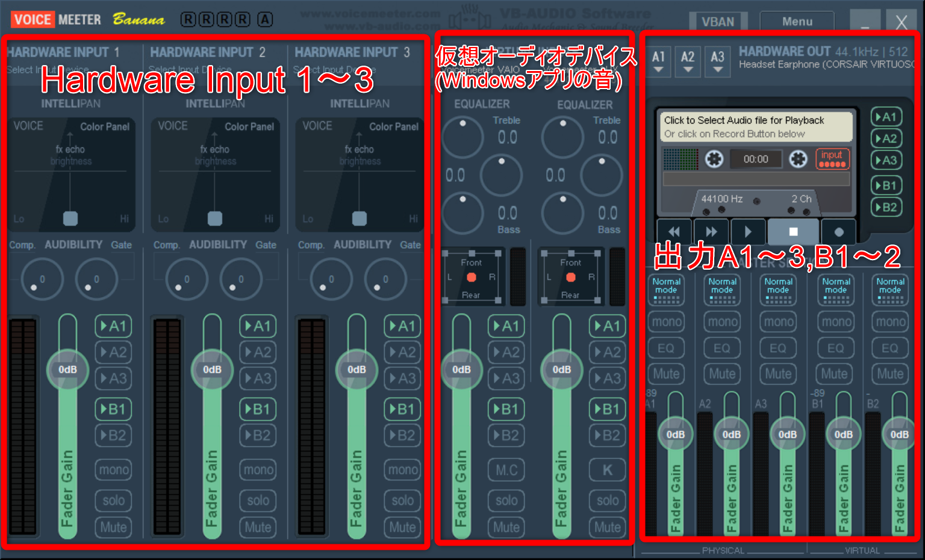Click the cassette input source indicator

832,159
